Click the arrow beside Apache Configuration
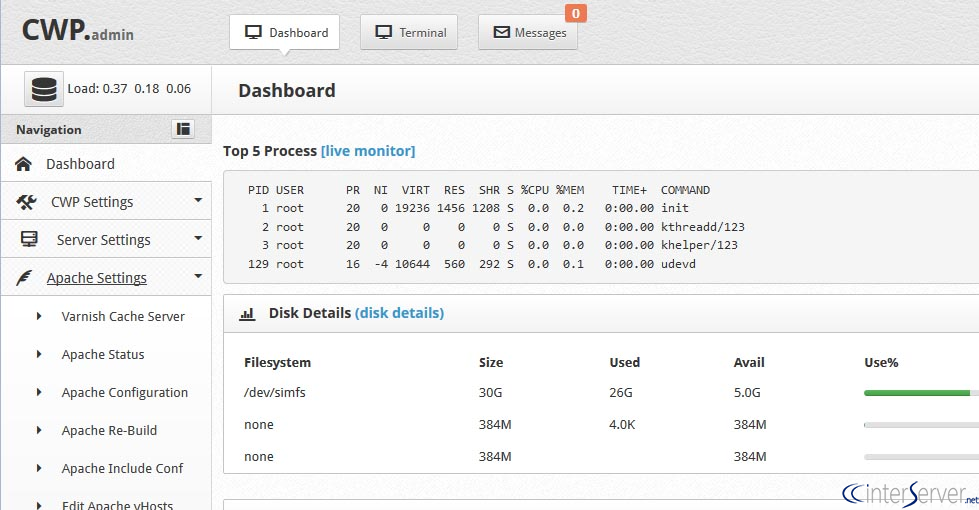Viewport: 979px width, 510px height. [x=39, y=393]
